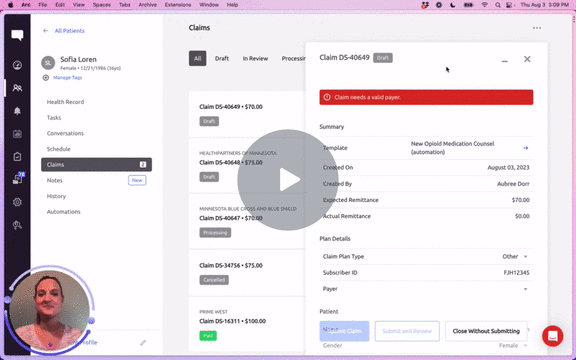576x360 pixels.
Task: Click the SL patient avatar
Action: pos(48,63)
